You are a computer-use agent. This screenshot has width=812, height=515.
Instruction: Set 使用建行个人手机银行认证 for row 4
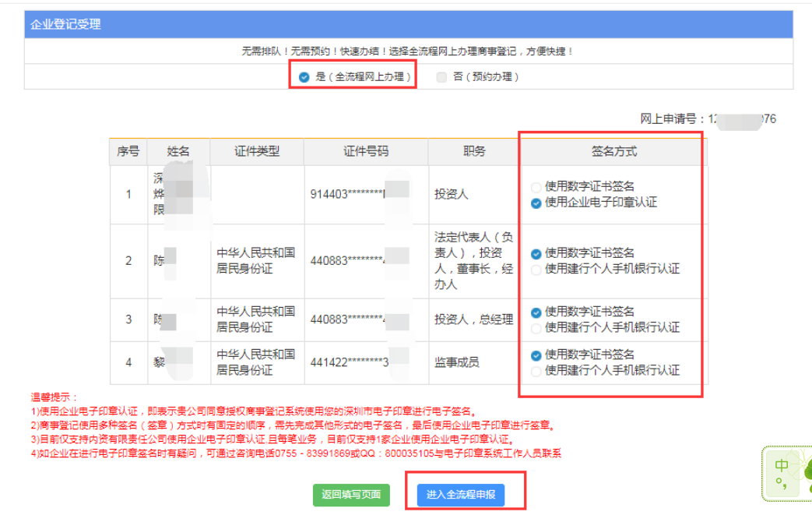536,371
